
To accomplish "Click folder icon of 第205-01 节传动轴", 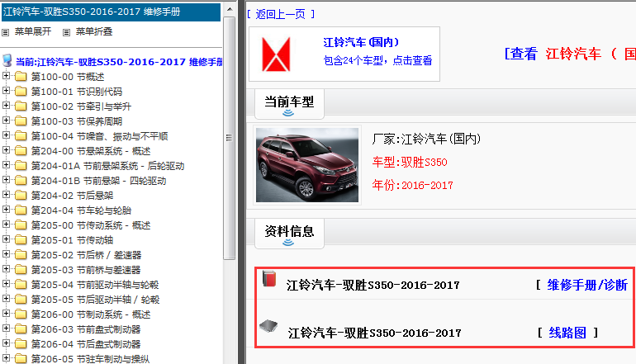I will (x=21, y=240).
